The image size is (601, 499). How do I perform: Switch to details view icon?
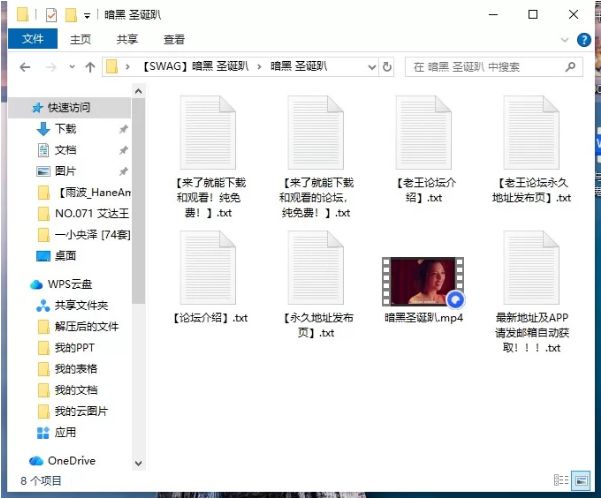(x=561, y=480)
